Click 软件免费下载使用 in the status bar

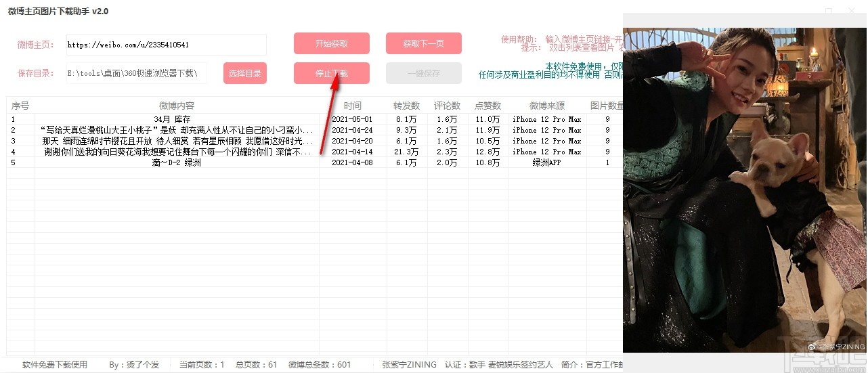coord(55,364)
